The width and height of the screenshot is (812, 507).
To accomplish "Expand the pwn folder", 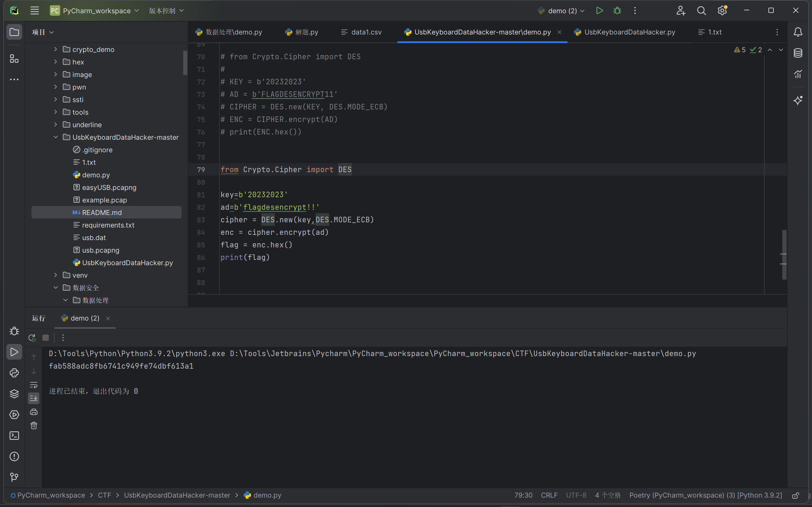I will coord(56,87).
